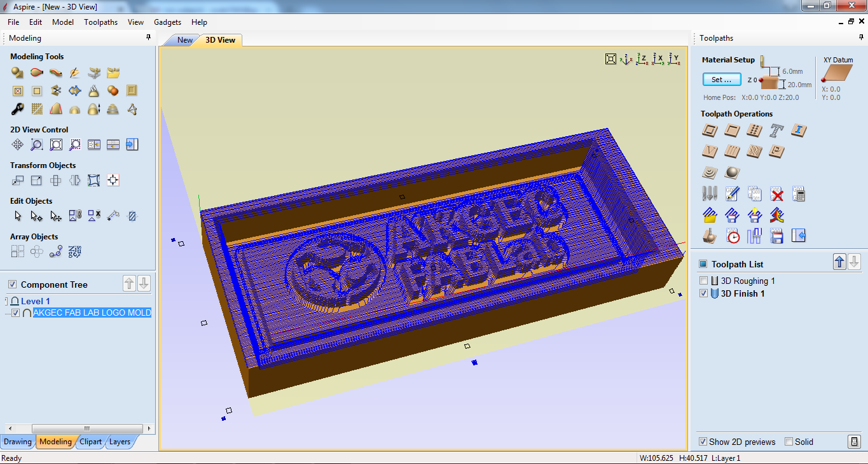868x464 pixels.
Task: Open the Align Objects tool with crosshair
Action: click(113, 180)
